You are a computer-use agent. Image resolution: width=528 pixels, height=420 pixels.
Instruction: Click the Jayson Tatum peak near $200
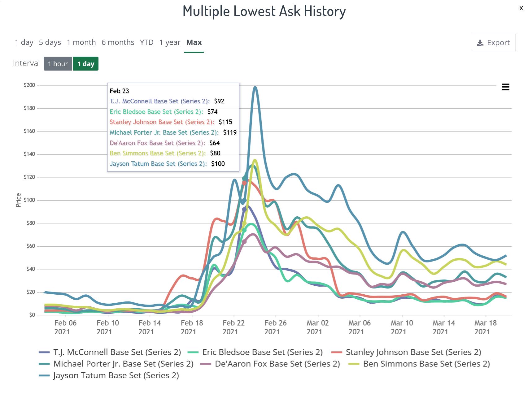pos(255,88)
